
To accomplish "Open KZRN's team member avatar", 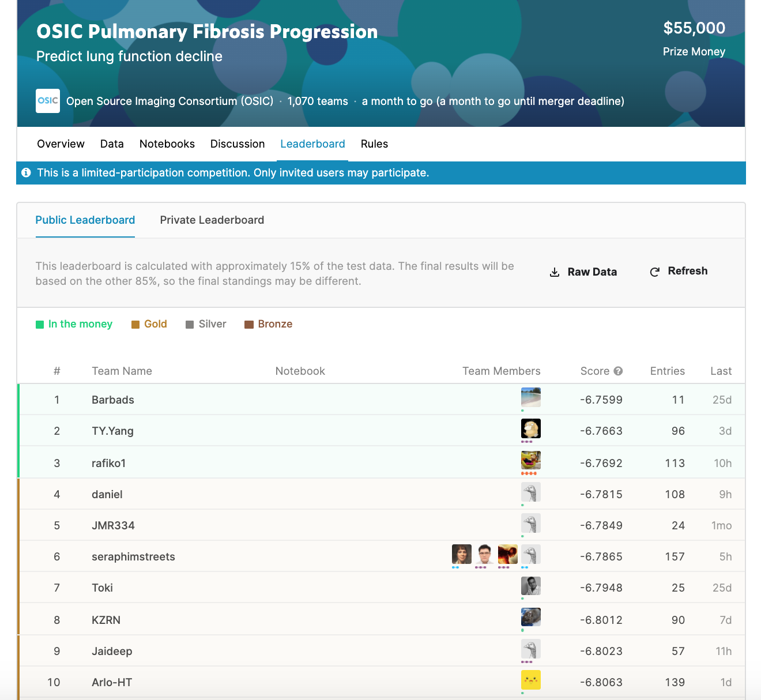I will (x=531, y=618).
